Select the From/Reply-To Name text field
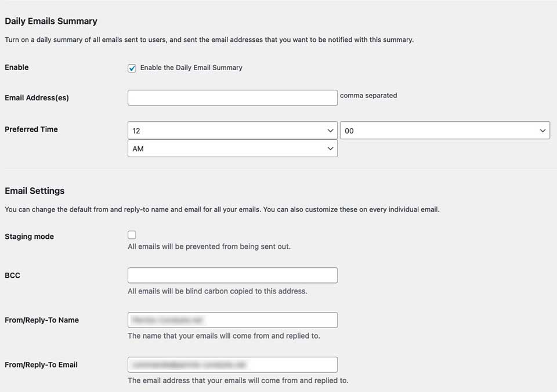Viewport: 557px width, 392px height. (232, 320)
